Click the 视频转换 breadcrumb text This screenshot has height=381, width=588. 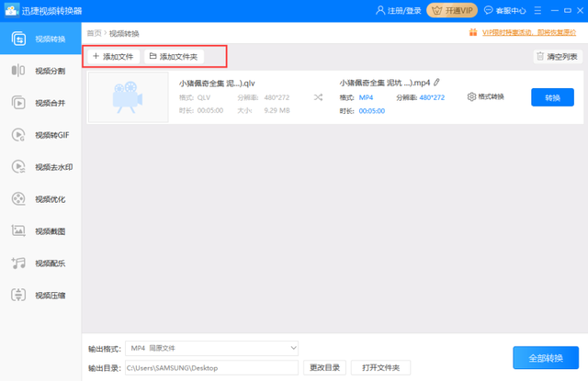pos(124,33)
